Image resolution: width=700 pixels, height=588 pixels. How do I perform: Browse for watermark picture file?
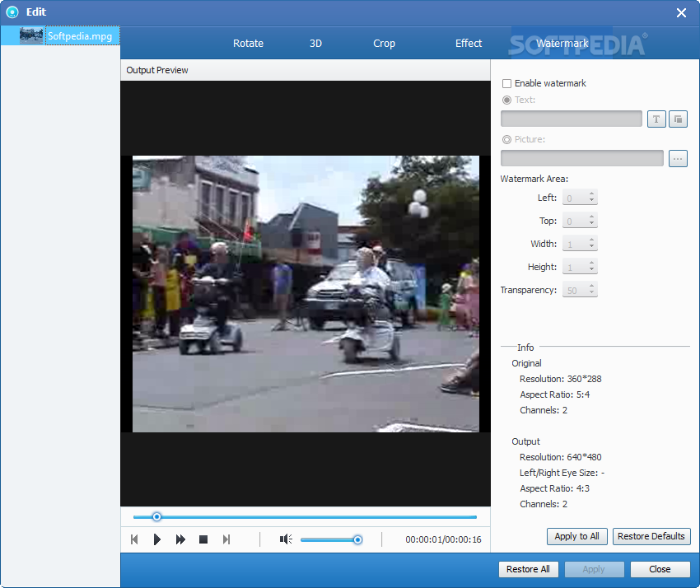point(678,158)
